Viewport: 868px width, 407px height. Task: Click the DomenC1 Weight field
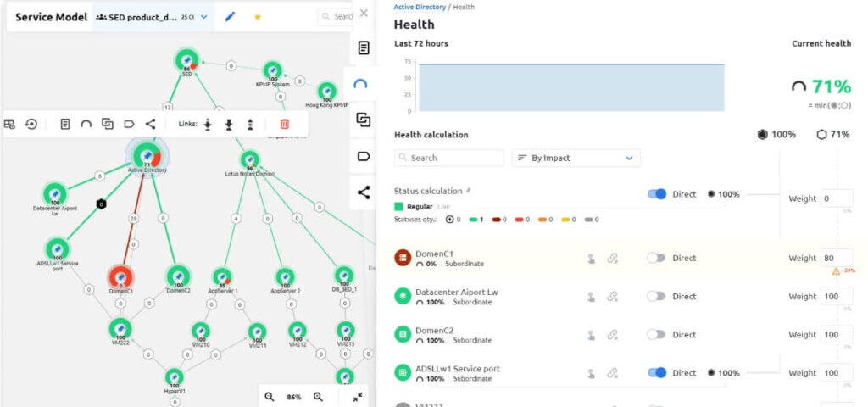click(x=837, y=258)
